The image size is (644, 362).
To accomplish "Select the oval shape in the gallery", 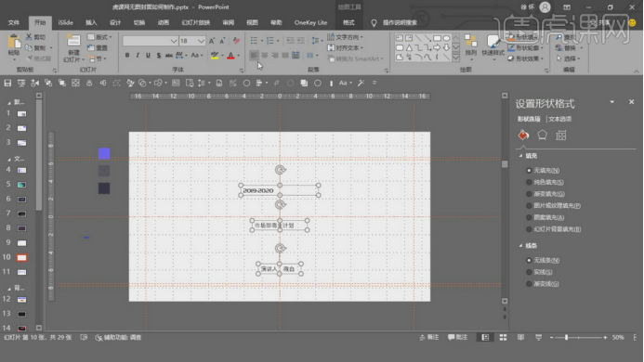I will tap(446, 38).
